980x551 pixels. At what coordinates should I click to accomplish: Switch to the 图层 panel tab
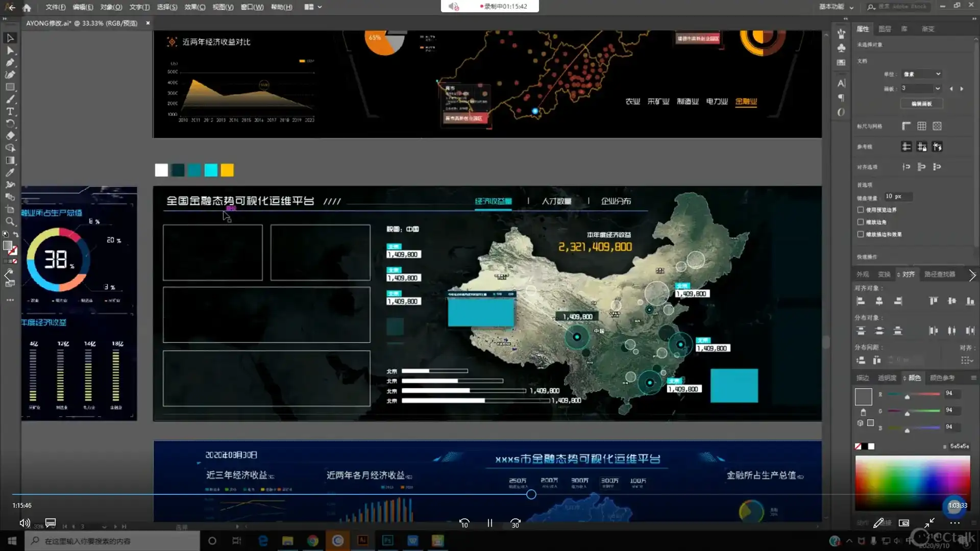[x=886, y=29]
